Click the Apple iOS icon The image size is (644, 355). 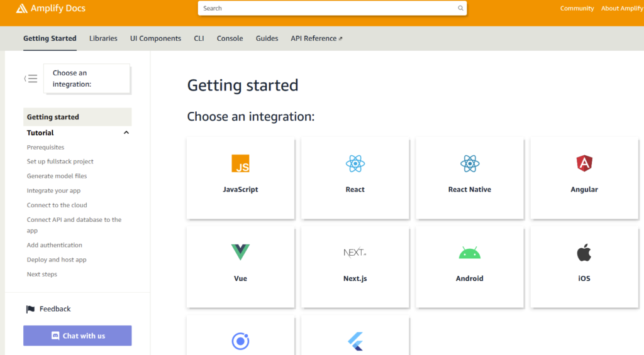pos(584,252)
